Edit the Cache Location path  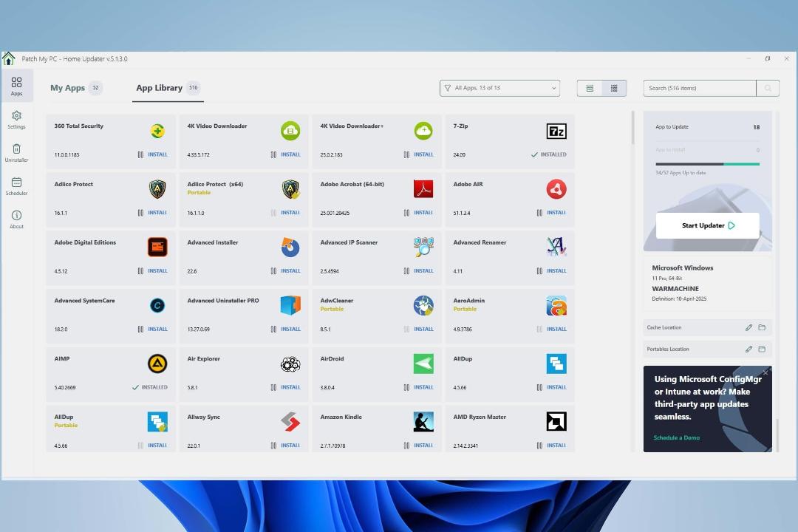point(748,327)
